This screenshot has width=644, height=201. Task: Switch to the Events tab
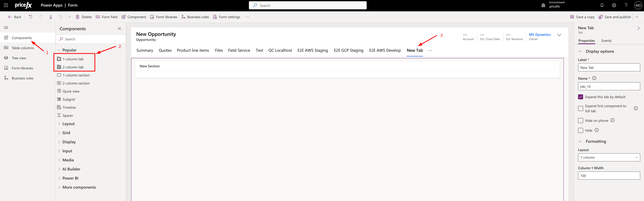point(606,41)
